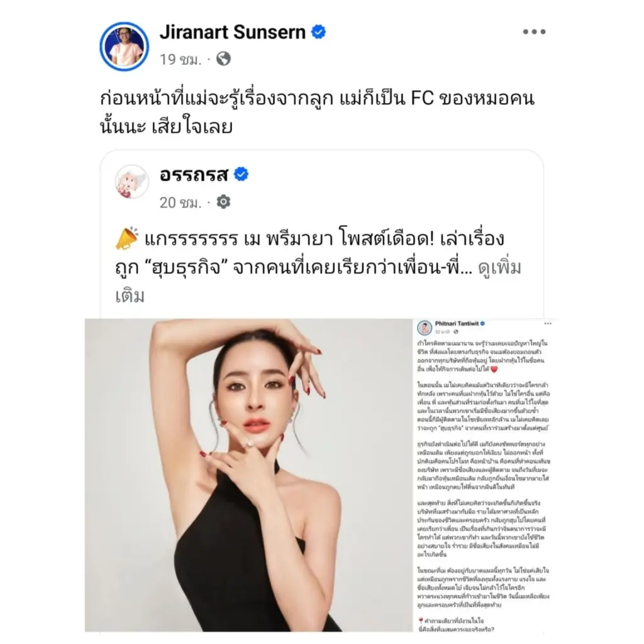Open the อรรถรส page name link
The height and width of the screenshot is (644, 644).
coord(194,175)
